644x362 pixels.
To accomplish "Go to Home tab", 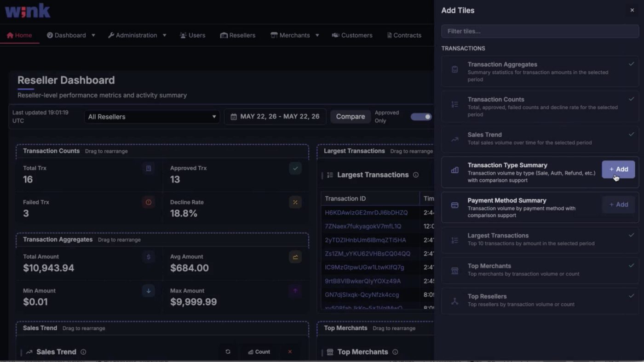I will [x=19, y=35].
